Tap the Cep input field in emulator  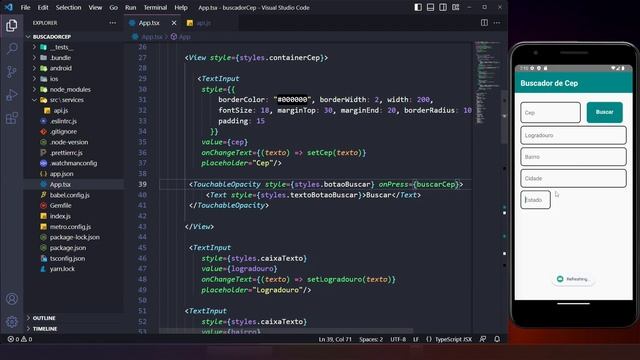550,112
